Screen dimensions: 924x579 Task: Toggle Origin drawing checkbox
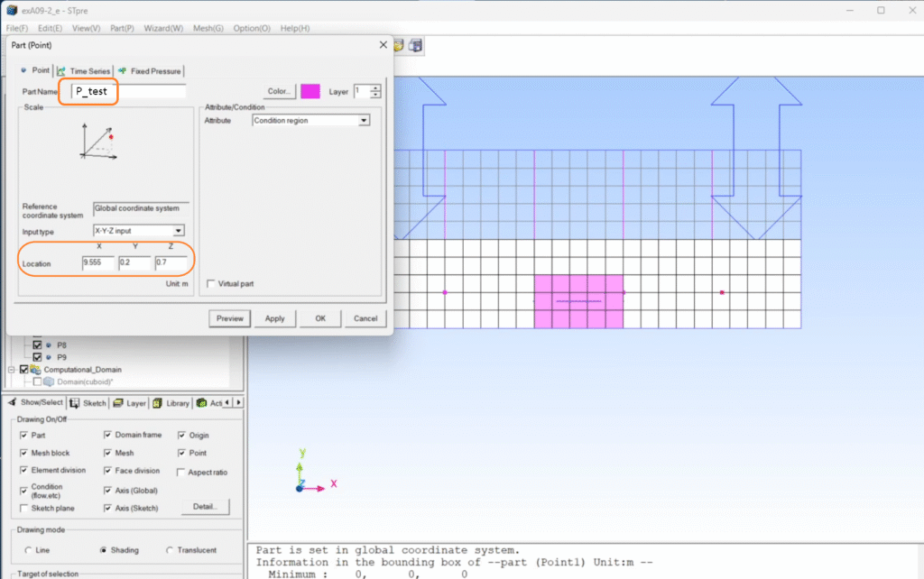pyautogui.click(x=181, y=436)
